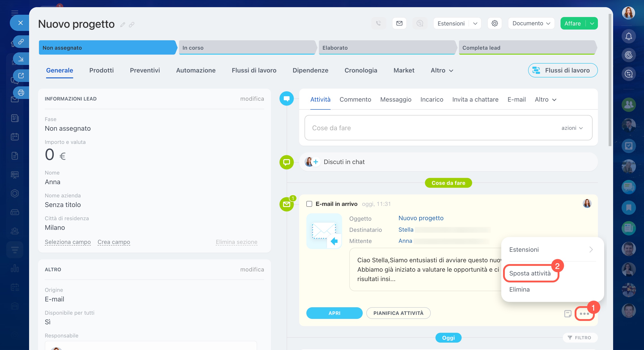
Task: Expand the Estensioni dropdown arrow
Action: coord(475,23)
